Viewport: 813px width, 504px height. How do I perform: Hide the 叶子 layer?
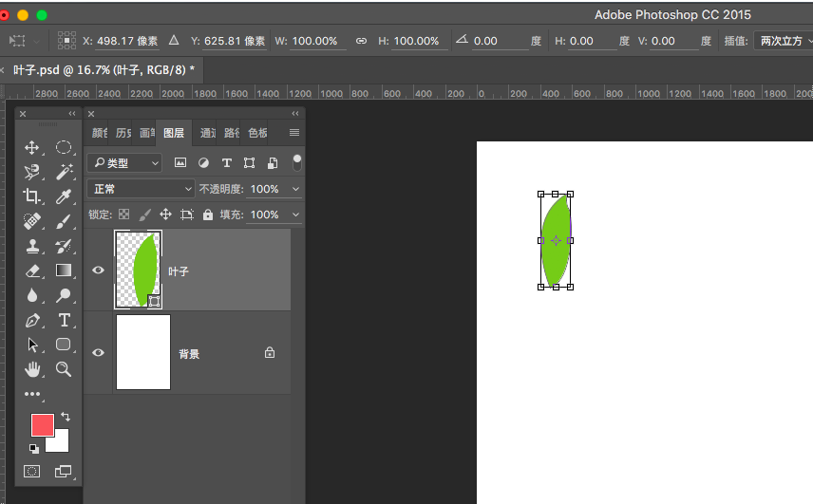(98, 270)
